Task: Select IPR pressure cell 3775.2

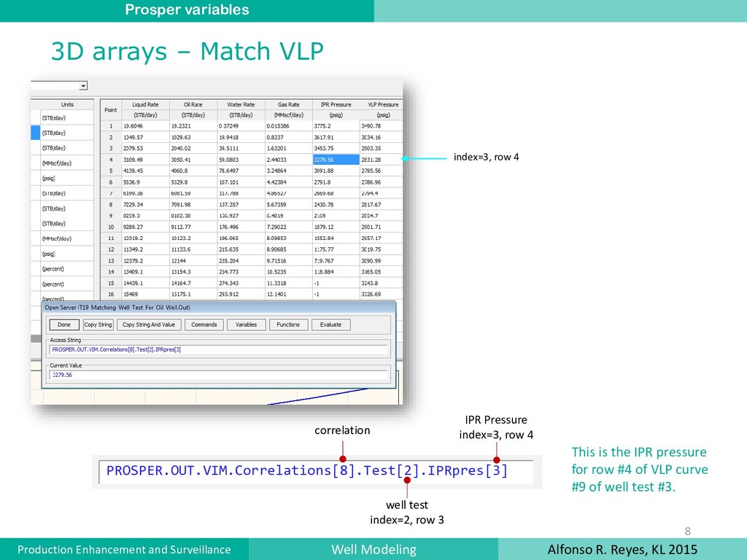Action: (x=336, y=126)
